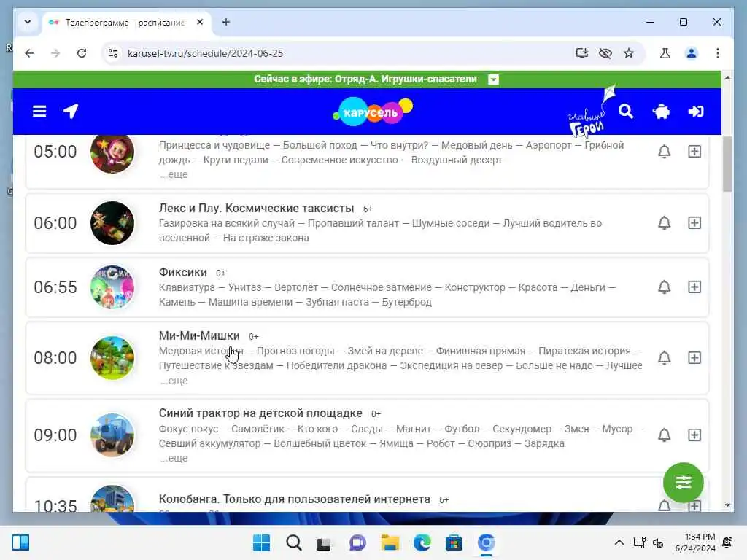Set a bell reminder for Лекс и Плу

pyautogui.click(x=664, y=223)
